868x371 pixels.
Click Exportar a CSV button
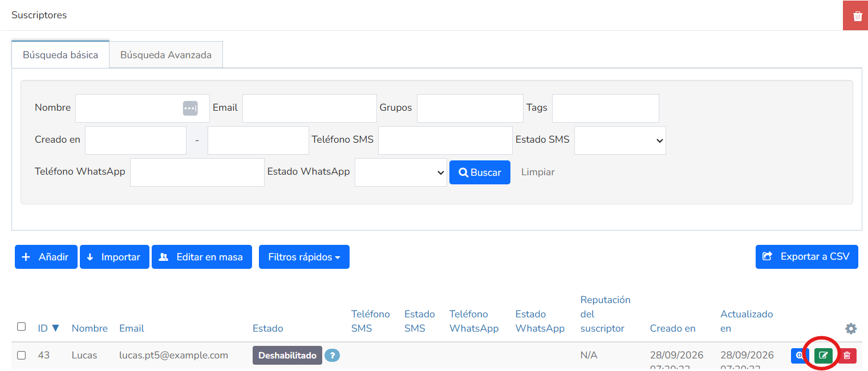click(807, 256)
